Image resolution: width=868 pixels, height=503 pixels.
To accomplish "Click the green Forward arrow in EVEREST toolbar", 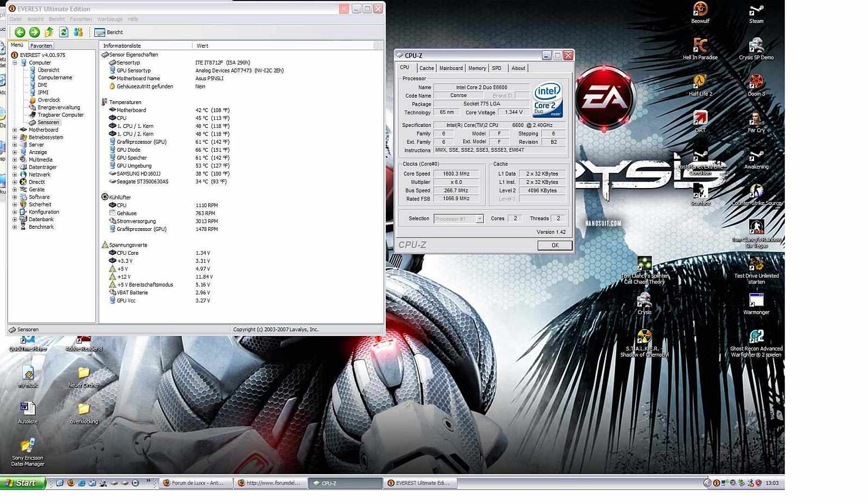I will [34, 33].
